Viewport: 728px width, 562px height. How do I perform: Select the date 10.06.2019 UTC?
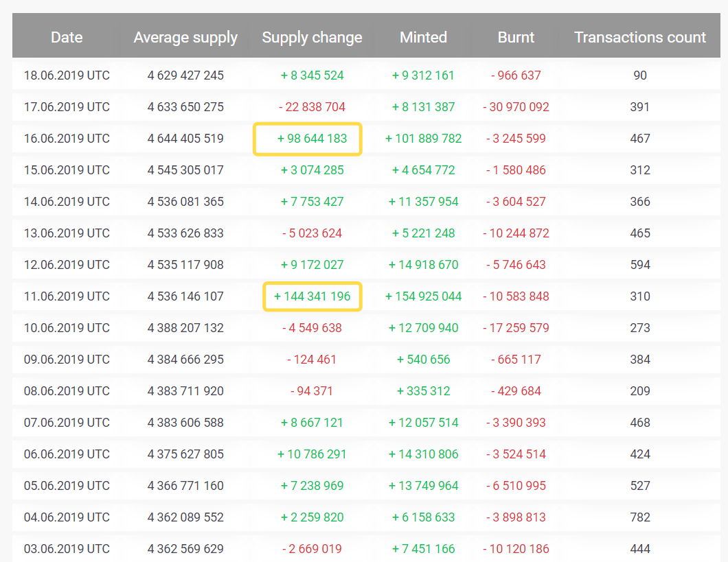pyautogui.click(x=67, y=327)
